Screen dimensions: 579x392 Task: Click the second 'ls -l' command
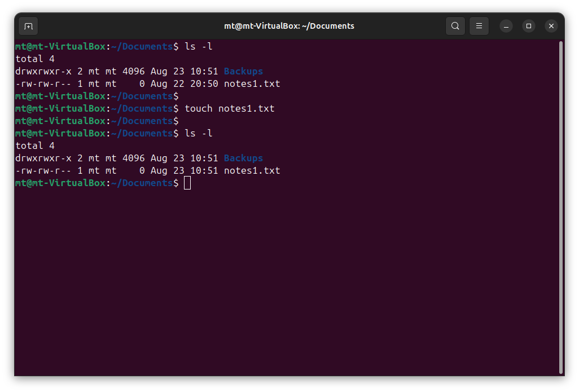[x=199, y=133]
